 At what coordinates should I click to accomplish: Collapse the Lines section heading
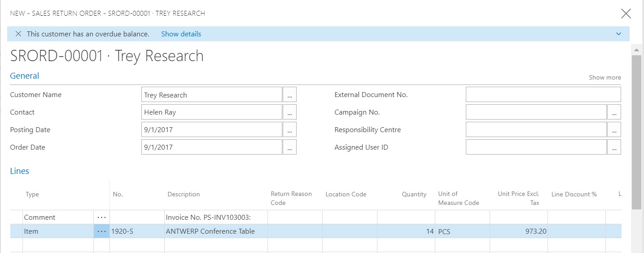pos(20,171)
